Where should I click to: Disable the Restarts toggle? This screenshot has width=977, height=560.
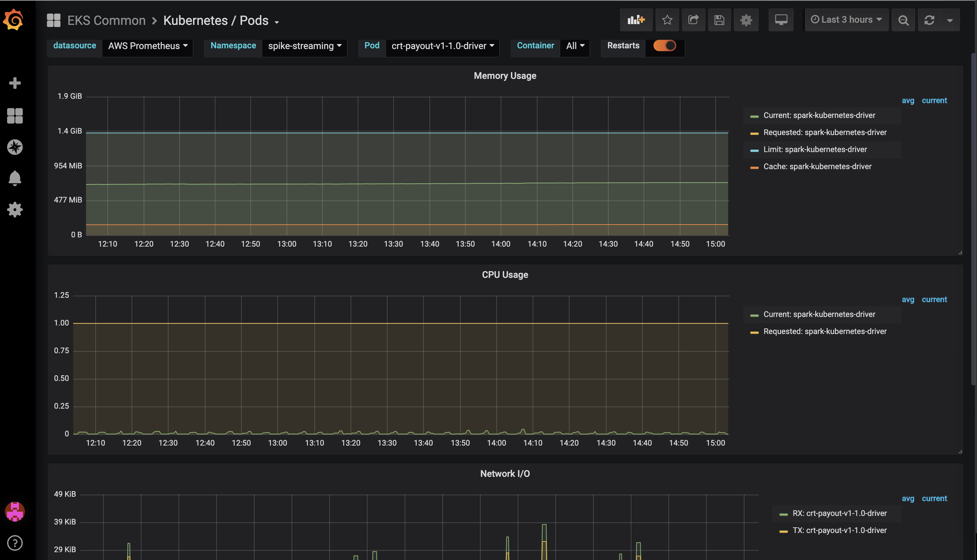pos(664,45)
